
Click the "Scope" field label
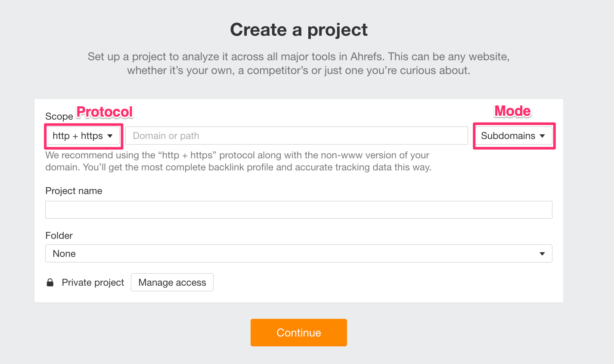coord(59,117)
